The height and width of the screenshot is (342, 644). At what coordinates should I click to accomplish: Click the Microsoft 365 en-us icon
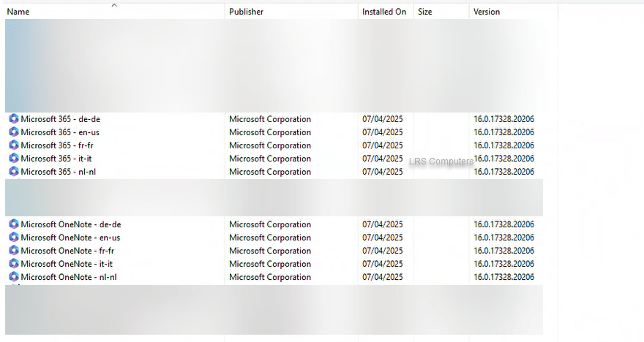coord(13,132)
